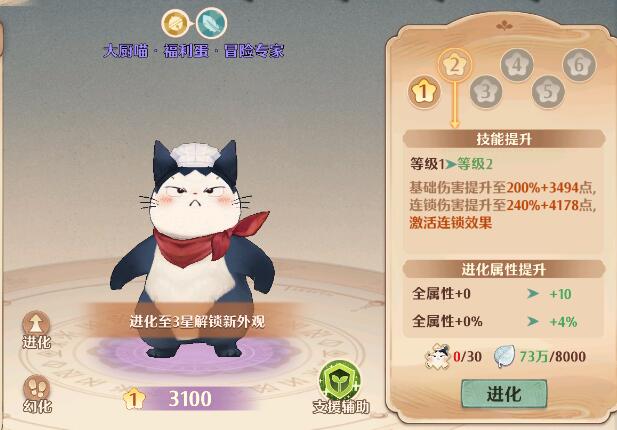Select the star level 3 badge
617x430 pixels.
486,92
